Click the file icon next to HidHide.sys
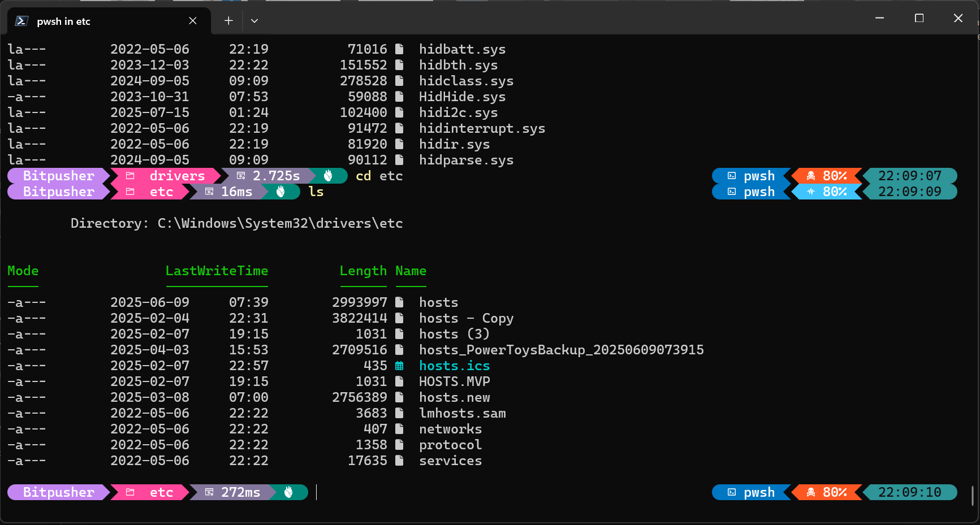The height and width of the screenshot is (525, 980). [399, 97]
